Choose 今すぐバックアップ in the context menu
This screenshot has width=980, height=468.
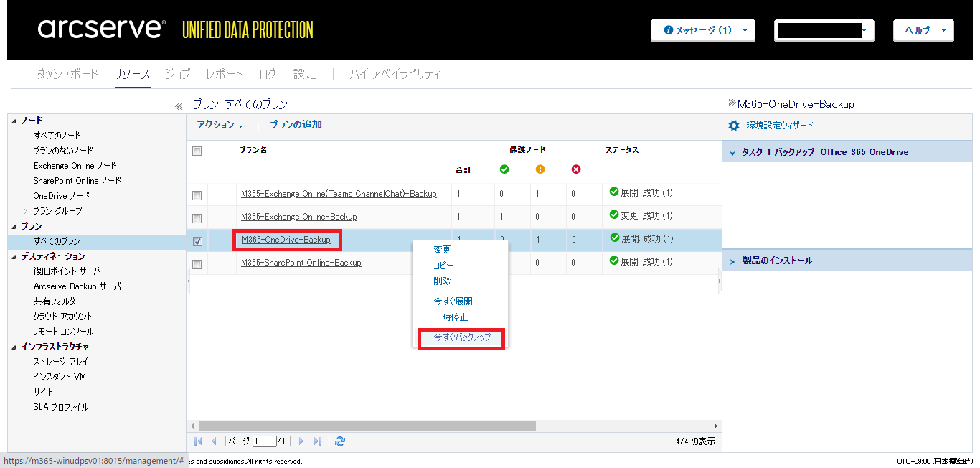(462, 337)
